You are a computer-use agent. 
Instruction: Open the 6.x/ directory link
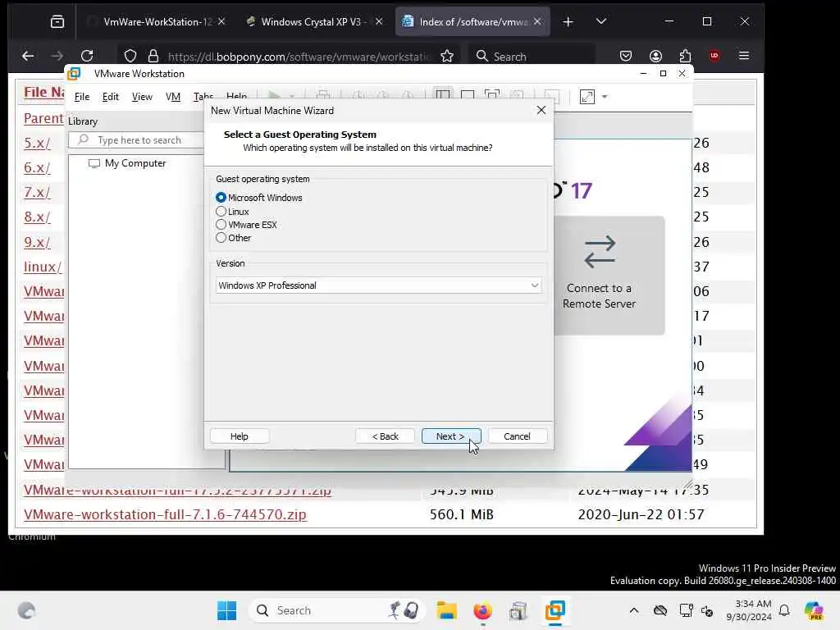pos(37,167)
